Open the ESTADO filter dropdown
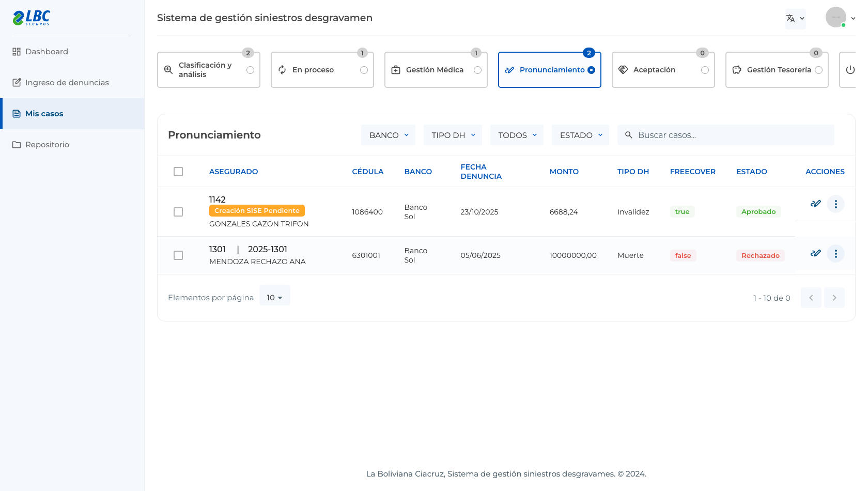The height and width of the screenshot is (491, 868). pyautogui.click(x=580, y=135)
